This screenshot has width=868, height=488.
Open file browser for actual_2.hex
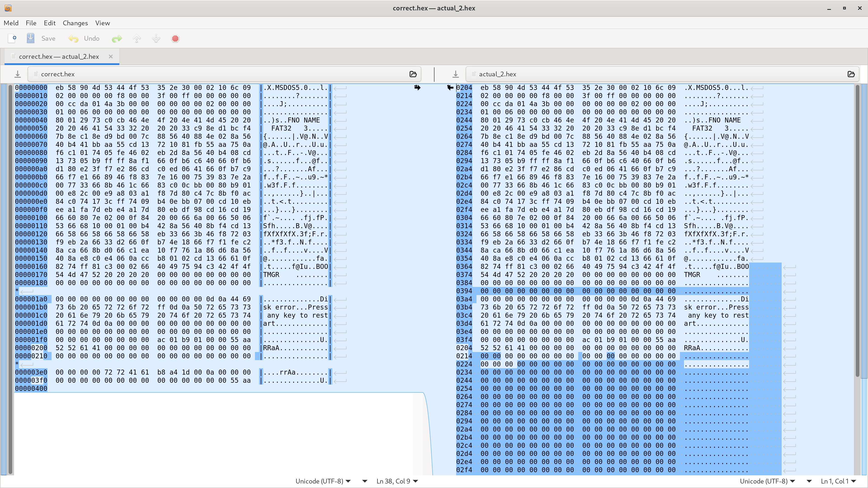click(851, 74)
